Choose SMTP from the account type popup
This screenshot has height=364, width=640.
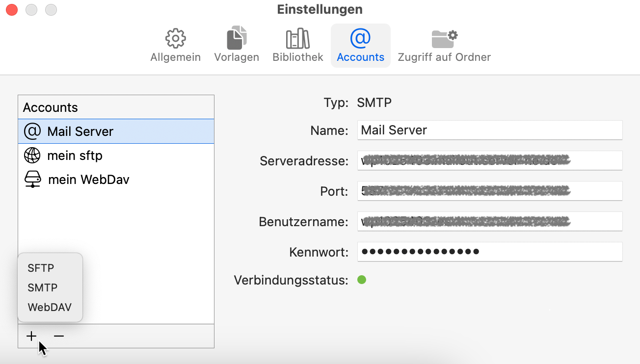[x=42, y=287]
